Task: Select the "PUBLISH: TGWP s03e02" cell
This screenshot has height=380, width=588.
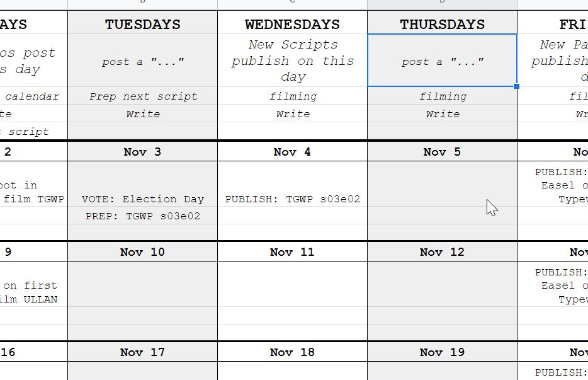Action: [x=293, y=199]
